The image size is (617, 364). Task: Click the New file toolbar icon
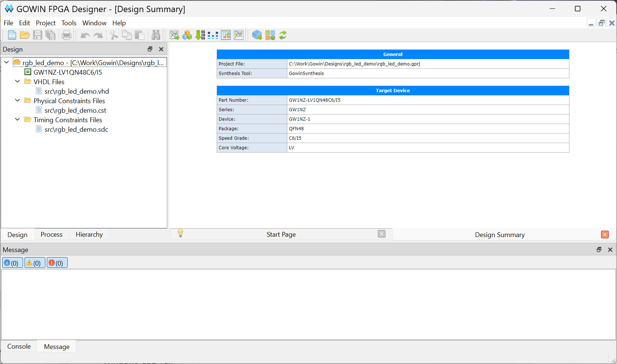pos(12,35)
